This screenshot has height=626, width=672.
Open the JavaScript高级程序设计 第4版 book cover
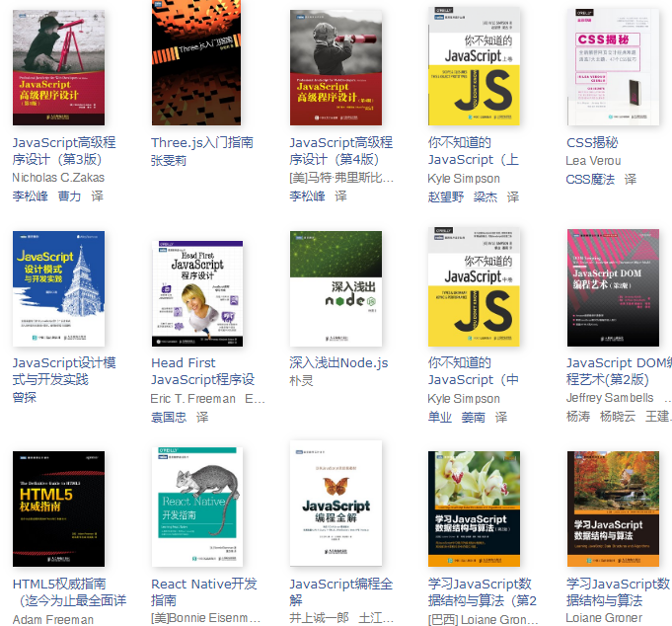336,68
